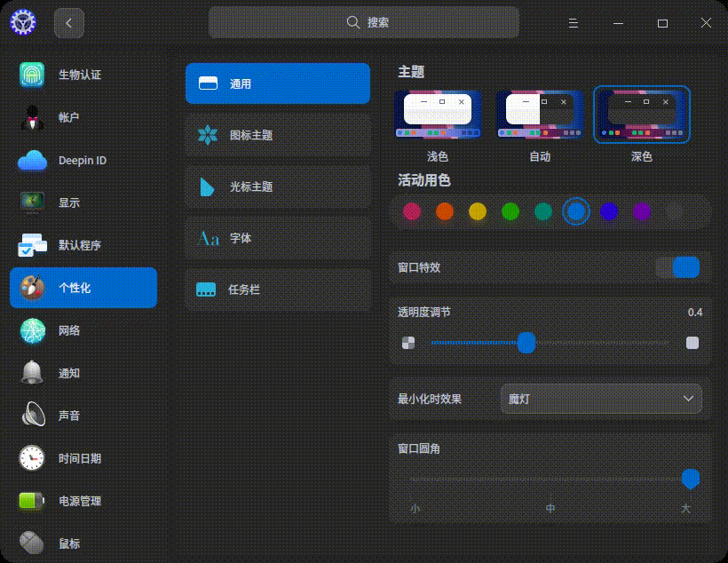Go to 生物认证 settings
This screenshot has height=563, width=728.
pos(83,75)
